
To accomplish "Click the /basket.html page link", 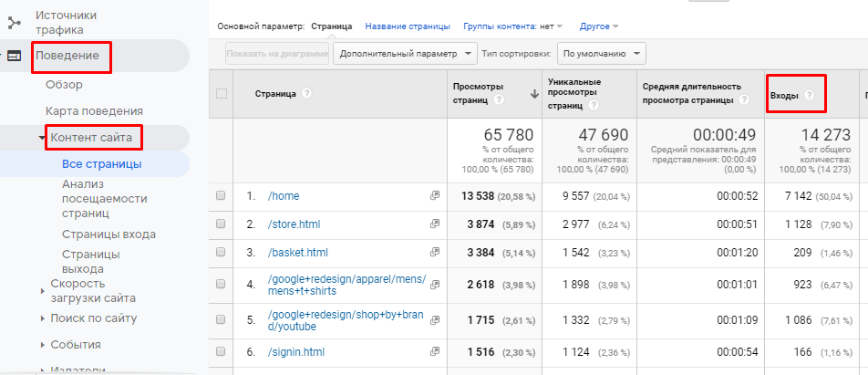I will pyautogui.click(x=297, y=253).
